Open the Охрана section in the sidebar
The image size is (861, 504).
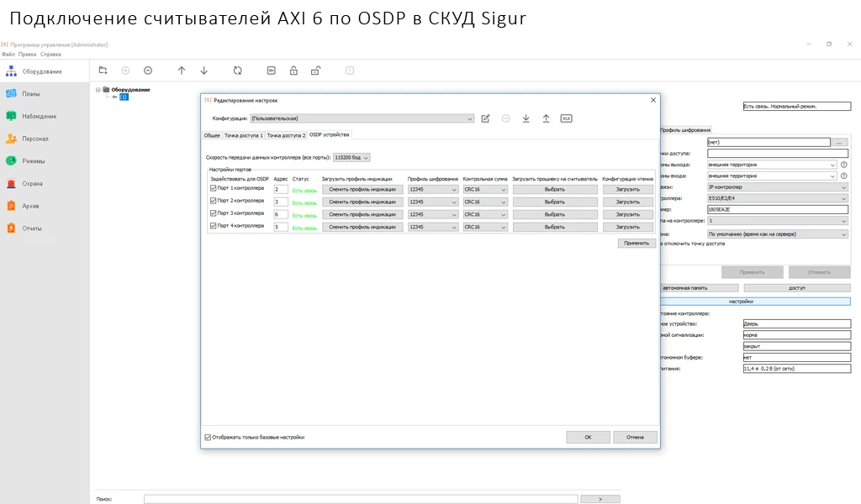(x=31, y=183)
